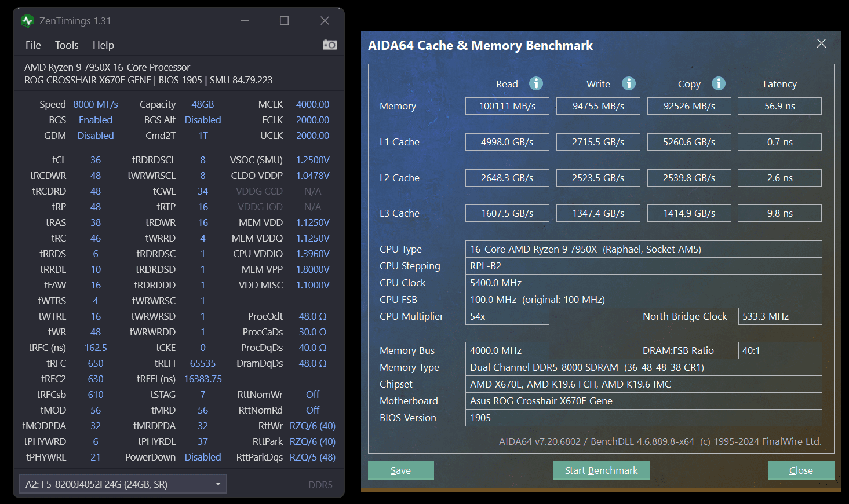
Task: Click Memory Read value 100111 MB/s
Action: (507, 106)
